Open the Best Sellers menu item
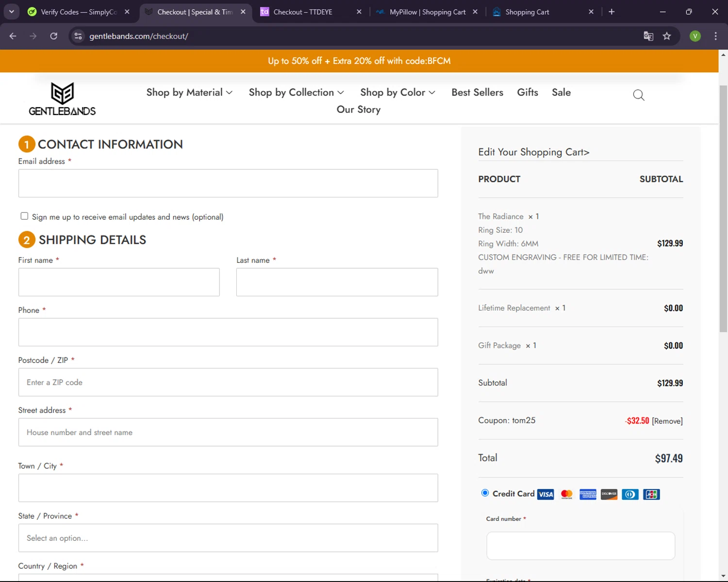Screen dimensions: 728x582 (x=477, y=92)
